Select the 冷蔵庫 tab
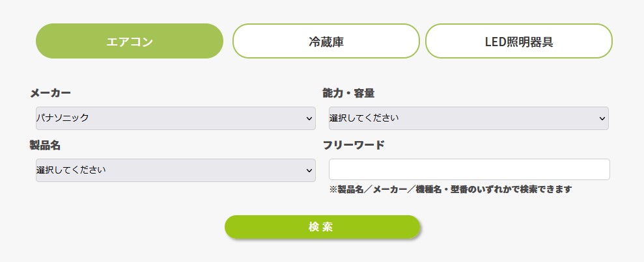Image resolution: width=644 pixels, height=262 pixels. click(326, 42)
